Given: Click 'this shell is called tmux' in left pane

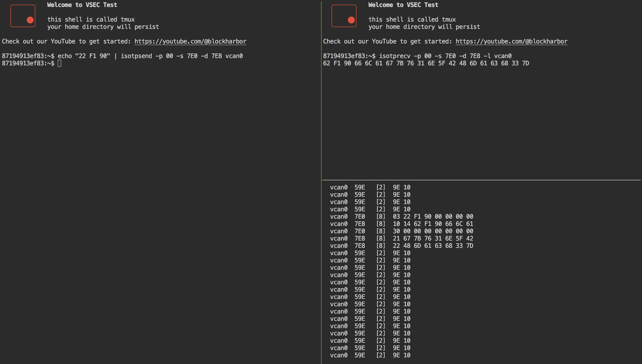Looking at the screenshot, I should [x=91, y=20].
